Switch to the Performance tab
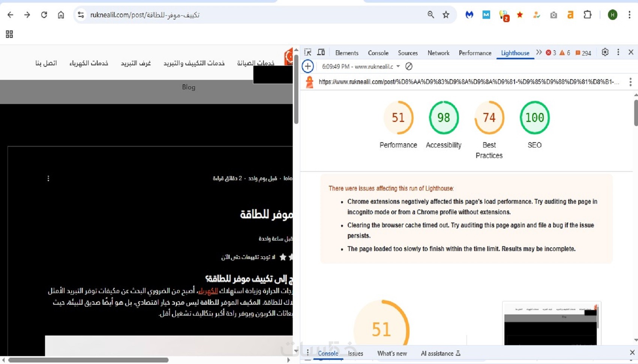The image size is (638, 364). click(x=475, y=53)
